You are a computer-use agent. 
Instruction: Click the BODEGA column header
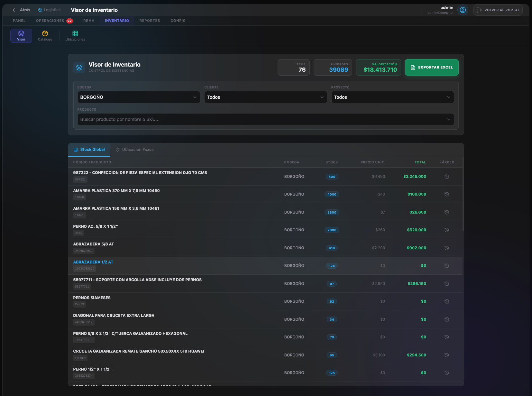[x=291, y=162]
